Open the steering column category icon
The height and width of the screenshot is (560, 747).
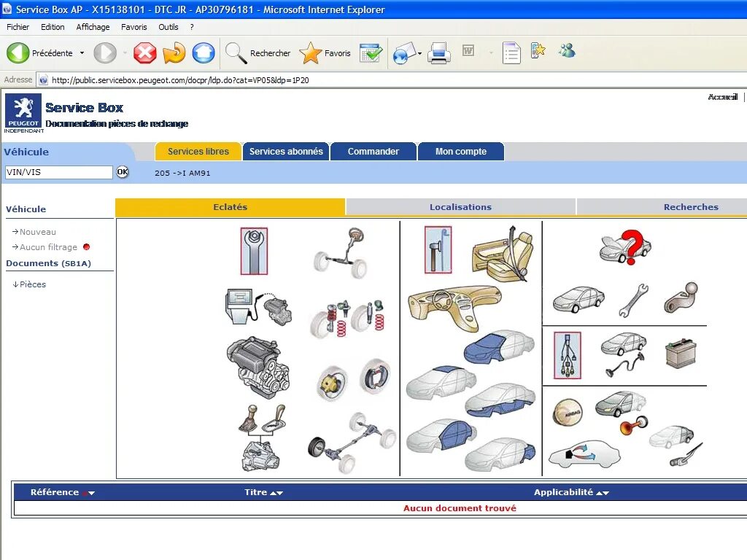[x=341, y=253]
